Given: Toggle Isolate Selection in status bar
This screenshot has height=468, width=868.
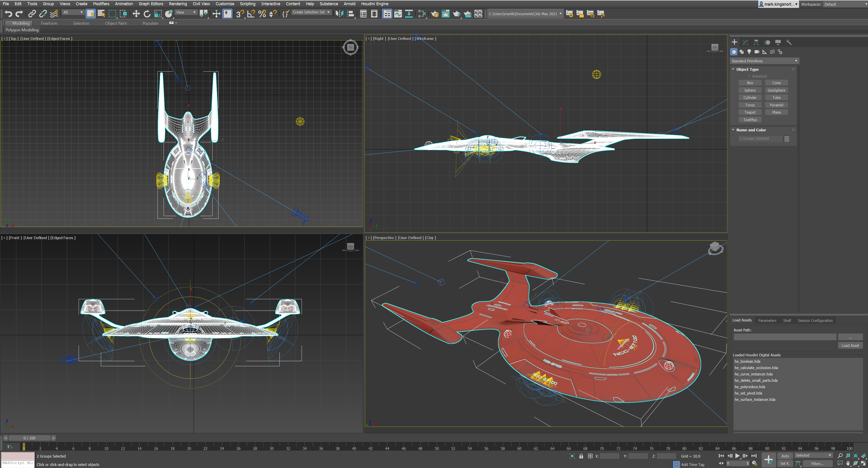Looking at the screenshot, I should pos(572,456).
